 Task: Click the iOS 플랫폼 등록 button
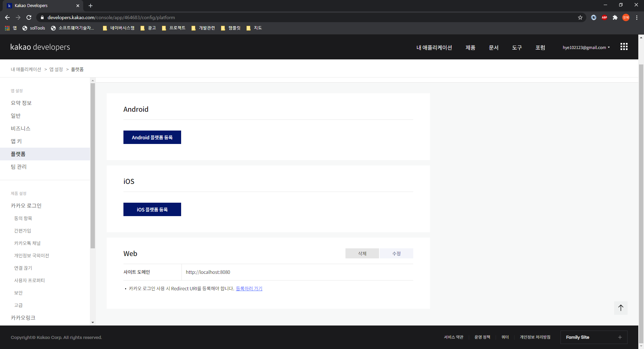[x=152, y=209]
